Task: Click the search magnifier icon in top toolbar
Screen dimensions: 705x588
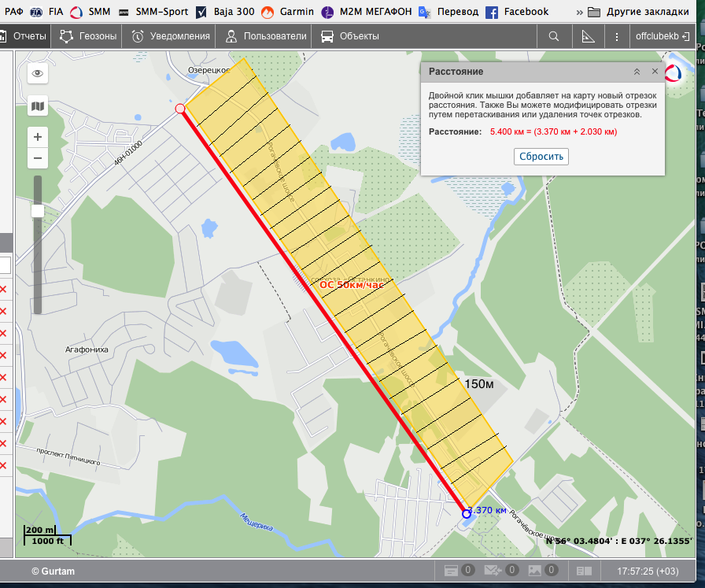Action: coord(554,36)
